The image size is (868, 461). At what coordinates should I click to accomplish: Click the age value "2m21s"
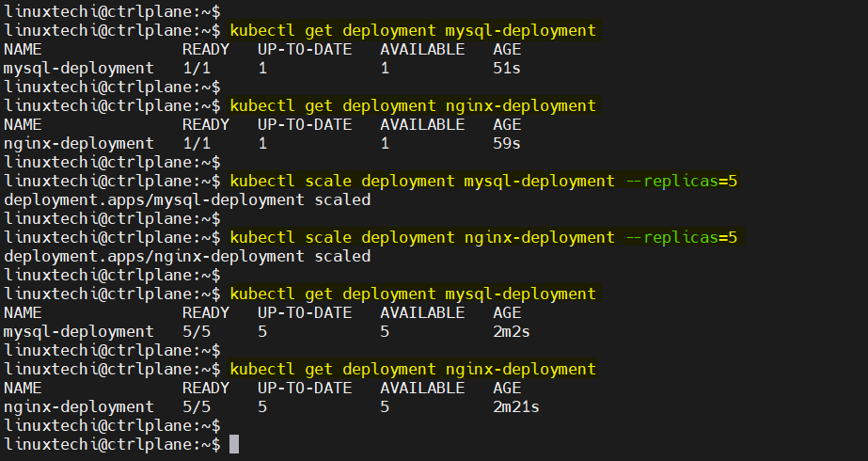point(516,407)
